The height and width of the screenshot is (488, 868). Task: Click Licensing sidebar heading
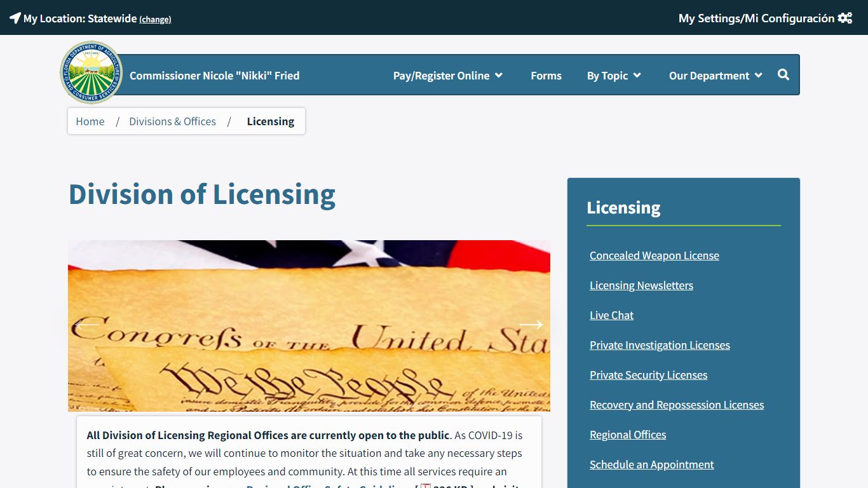coord(623,208)
